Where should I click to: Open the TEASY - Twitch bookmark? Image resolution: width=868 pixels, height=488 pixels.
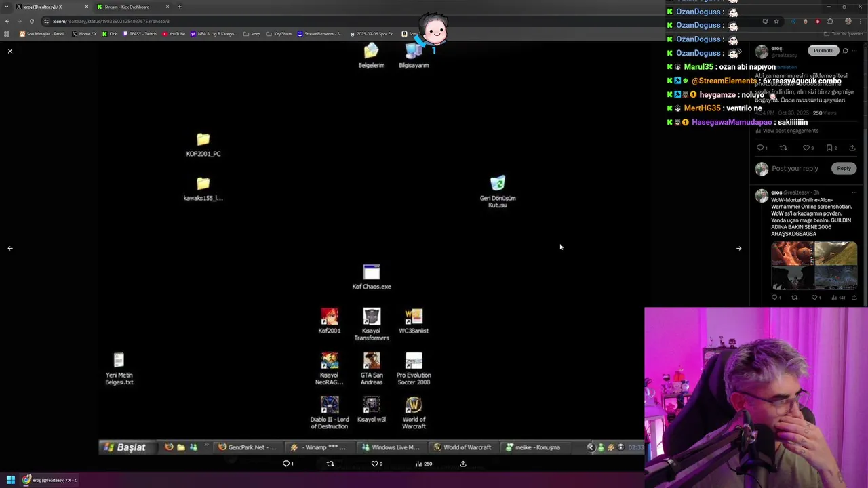pyautogui.click(x=140, y=33)
